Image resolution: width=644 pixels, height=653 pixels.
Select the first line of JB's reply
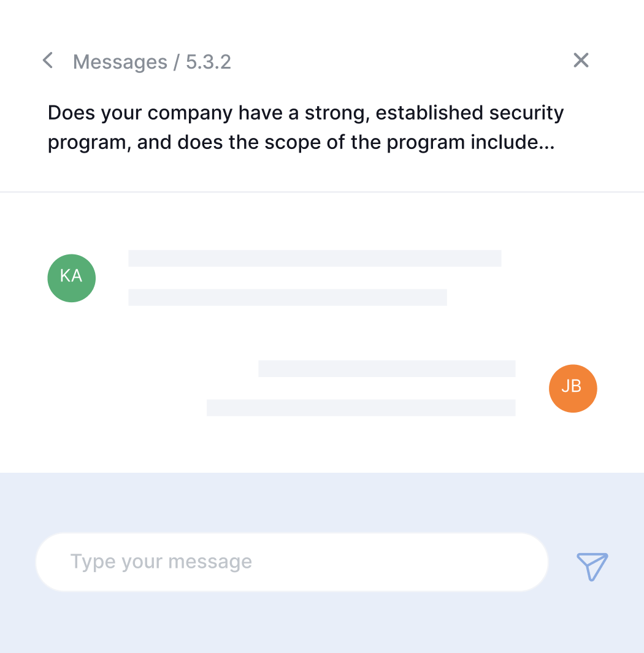point(386,369)
